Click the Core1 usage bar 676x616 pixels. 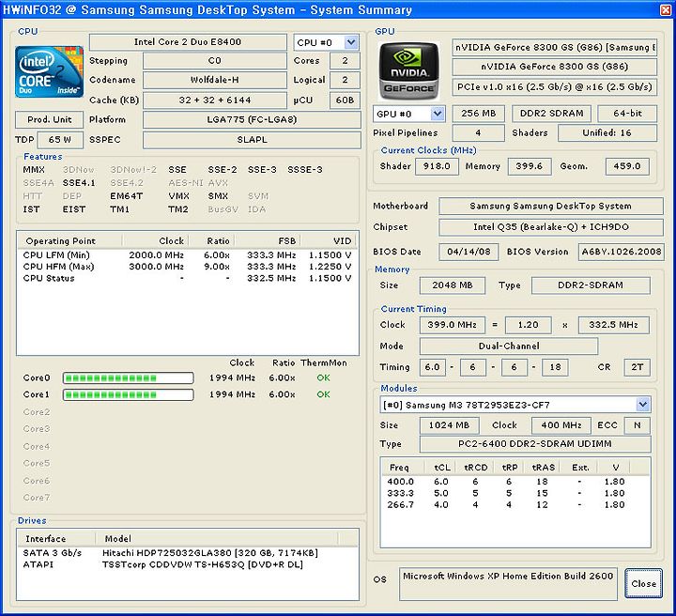point(128,394)
